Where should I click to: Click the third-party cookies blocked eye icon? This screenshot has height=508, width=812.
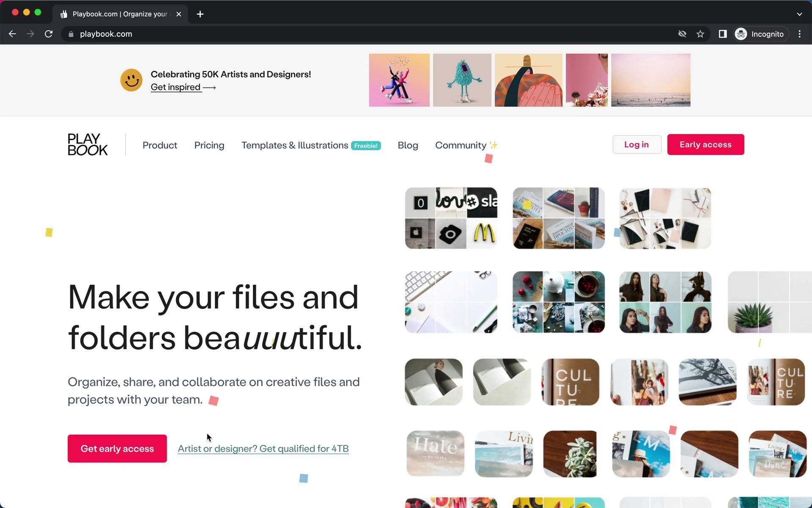(x=682, y=34)
